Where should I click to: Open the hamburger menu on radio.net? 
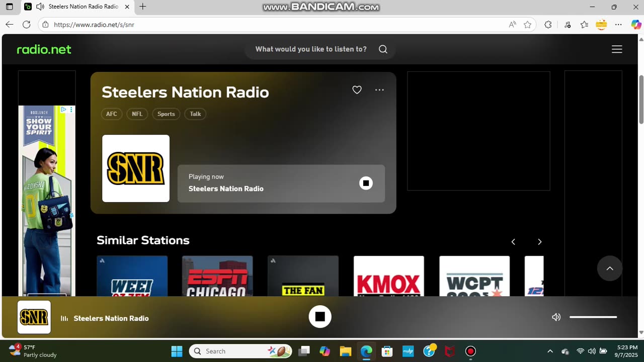617,49
